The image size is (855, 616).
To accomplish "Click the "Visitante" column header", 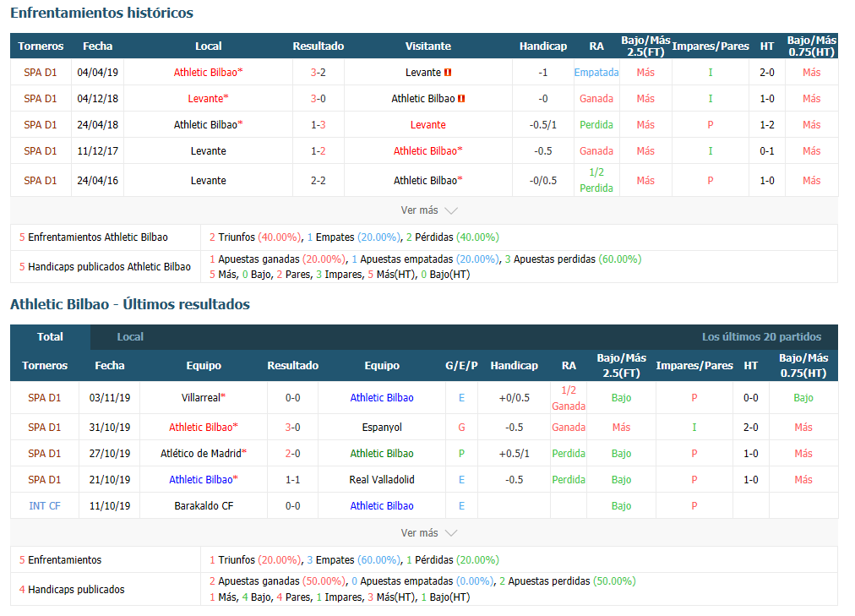I will 428,46.
